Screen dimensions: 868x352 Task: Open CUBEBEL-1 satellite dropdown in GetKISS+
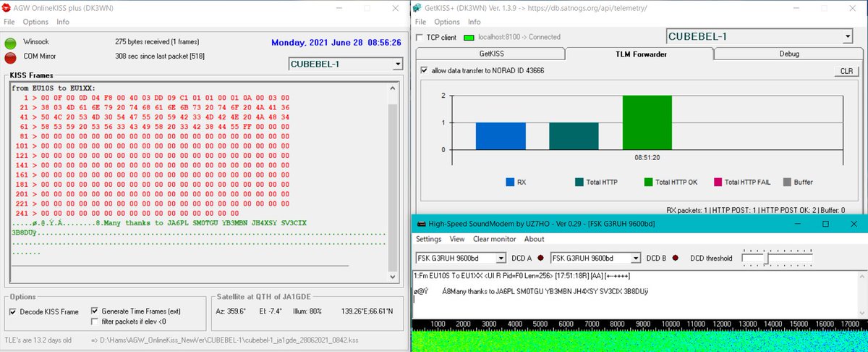click(x=848, y=36)
